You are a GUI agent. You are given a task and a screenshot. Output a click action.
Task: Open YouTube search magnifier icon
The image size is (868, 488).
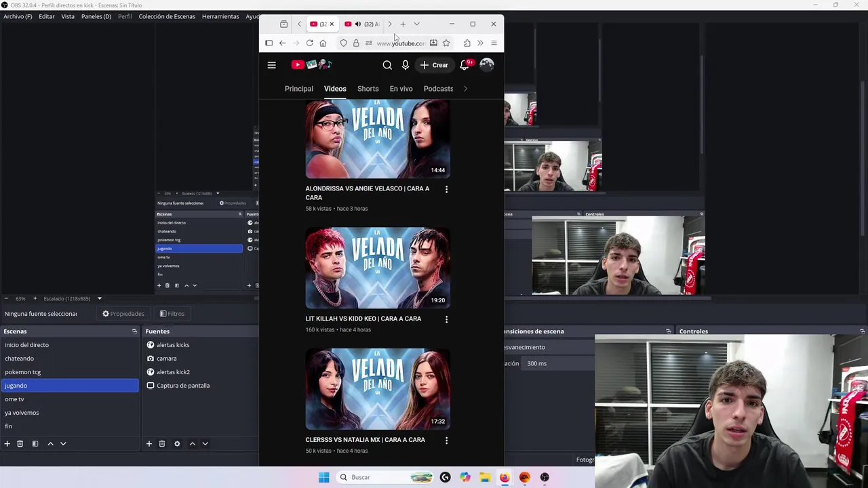click(x=387, y=65)
